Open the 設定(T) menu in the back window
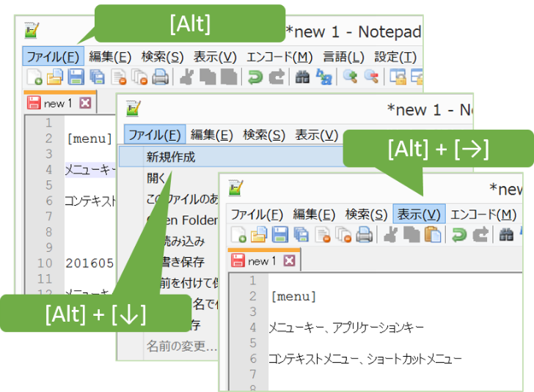This screenshot has height=392, width=534. tap(395, 56)
